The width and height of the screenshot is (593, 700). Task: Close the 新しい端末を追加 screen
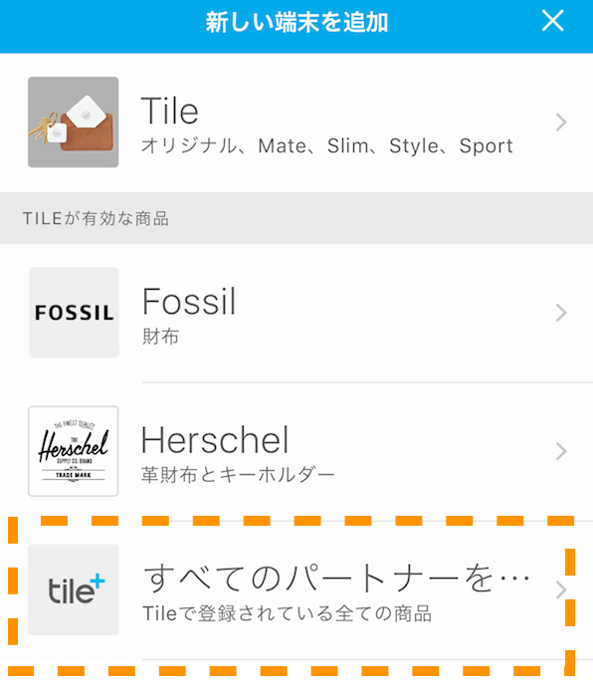(552, 21)
